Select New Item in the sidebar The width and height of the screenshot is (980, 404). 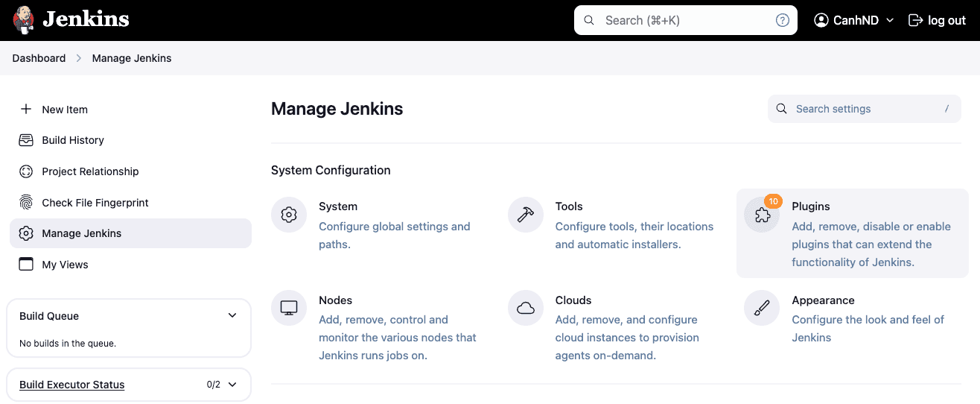65,110
